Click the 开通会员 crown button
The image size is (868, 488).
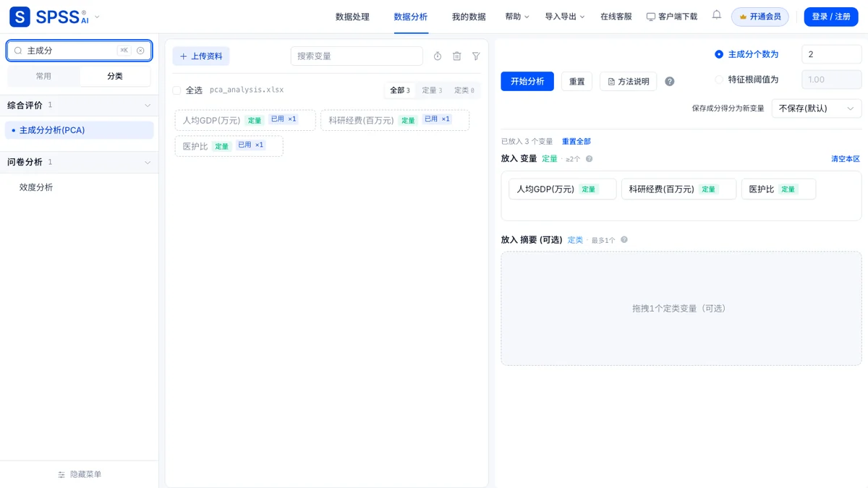[759, 17]
